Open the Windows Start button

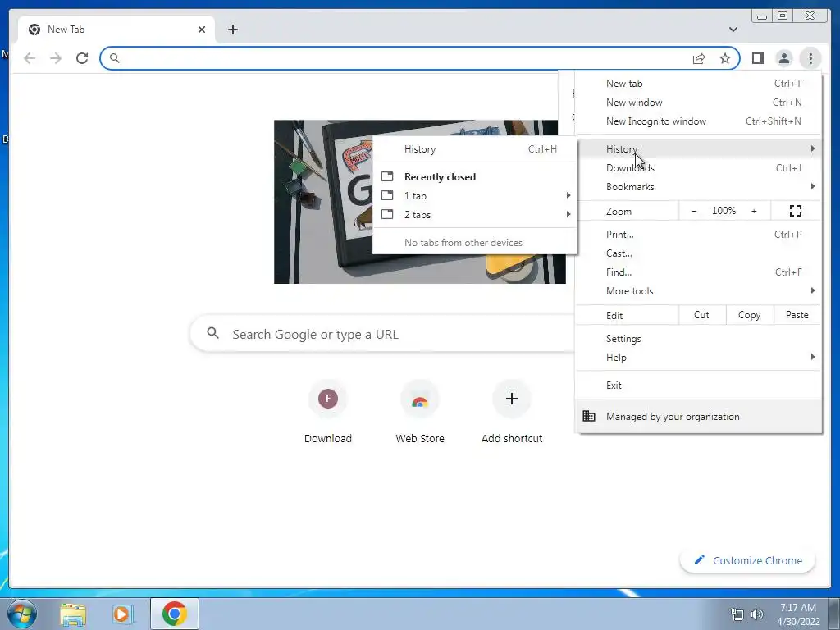[x=22, y=614]
